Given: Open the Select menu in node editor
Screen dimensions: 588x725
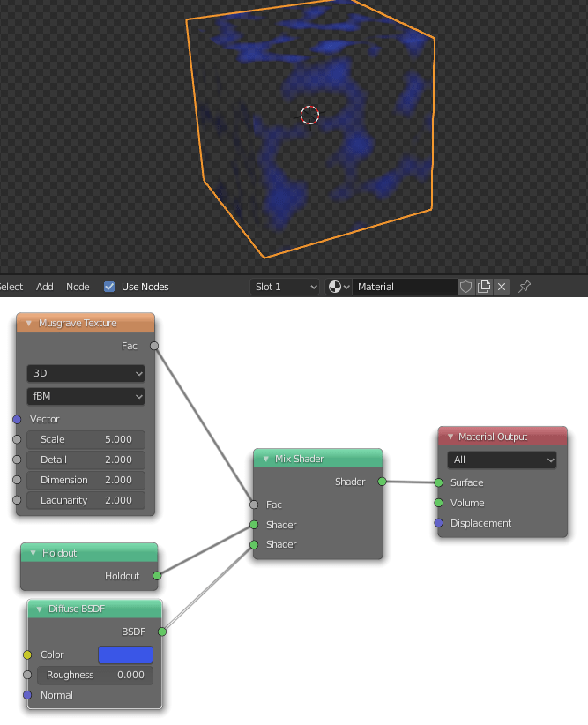Looking at the screenshot, I should [x=11, y=287].
